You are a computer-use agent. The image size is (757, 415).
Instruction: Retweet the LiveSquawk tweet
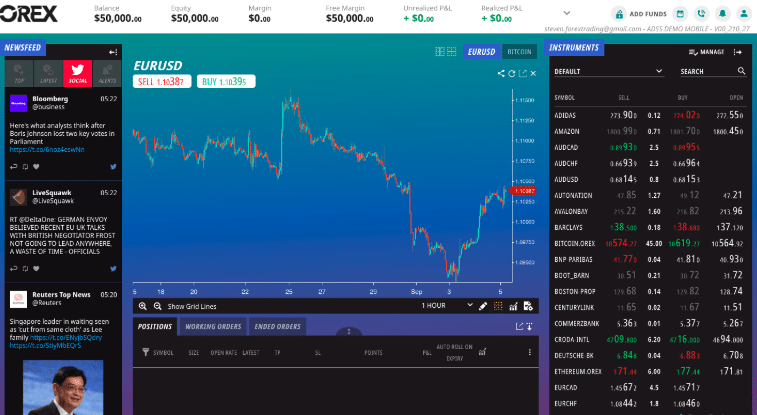click(25, 268)
